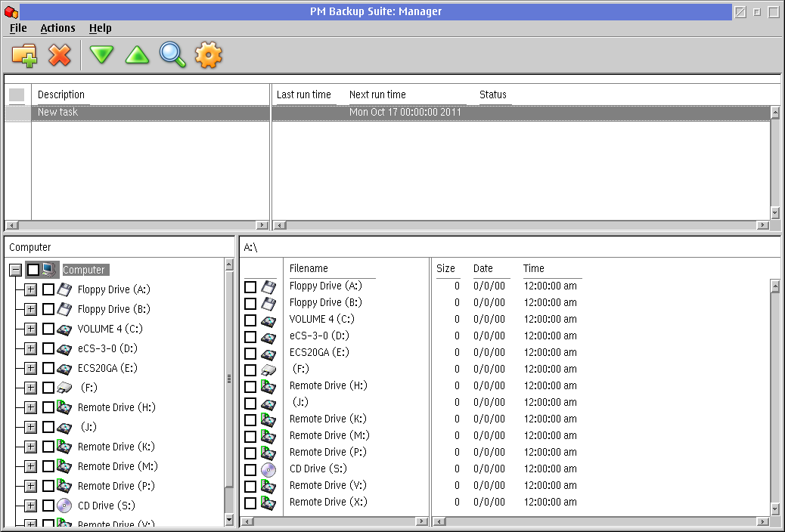The image size is (785, 532).
Task: Click the red X delete task icon
Action: point(60,55)
